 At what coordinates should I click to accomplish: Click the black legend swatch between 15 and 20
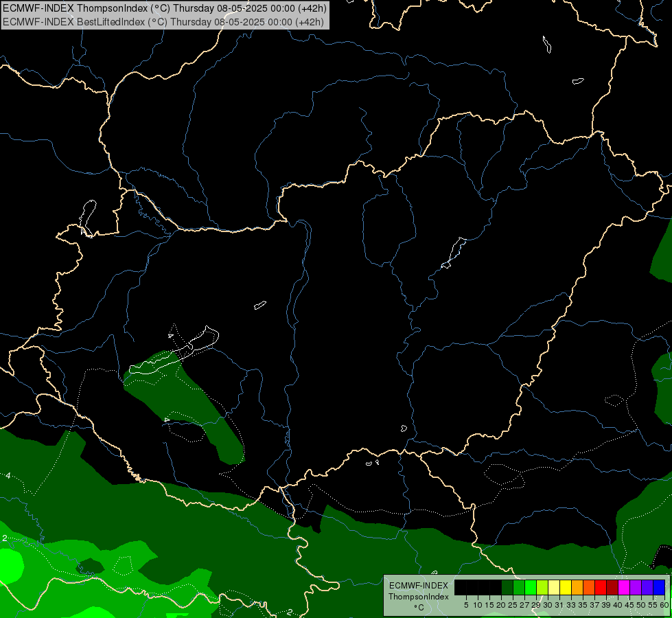point(496,587)
